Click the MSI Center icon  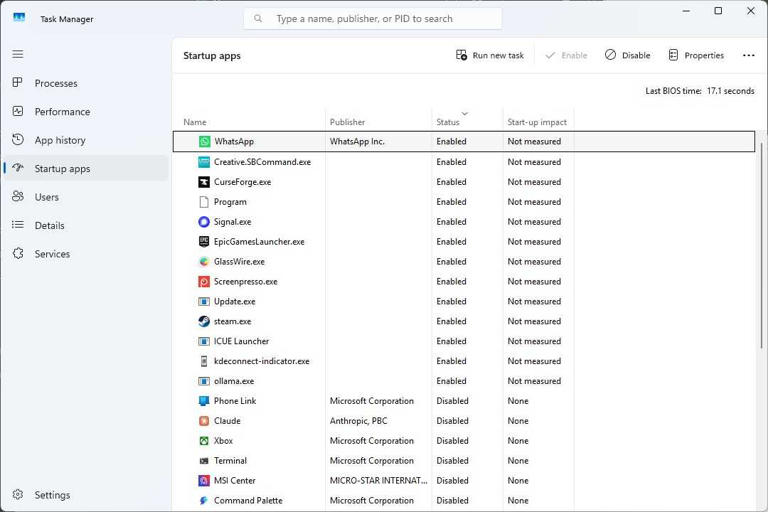pos(204,481)
